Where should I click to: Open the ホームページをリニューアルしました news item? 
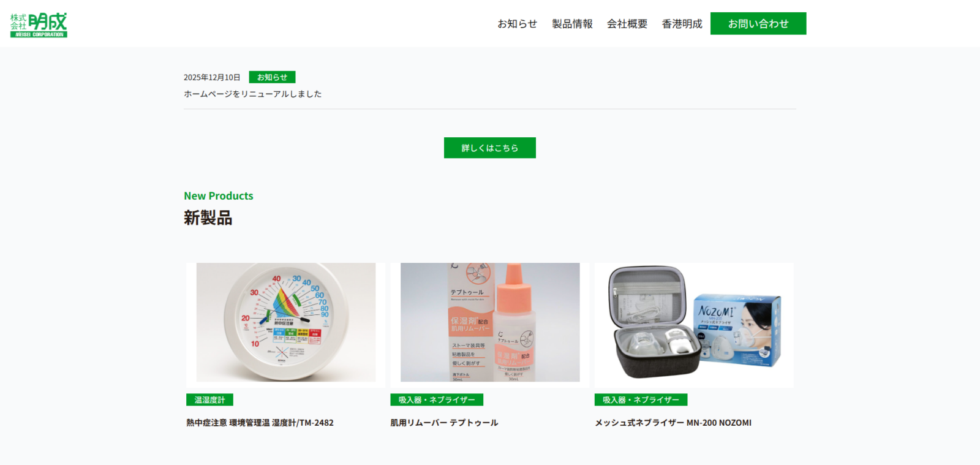tap(253, 94)
